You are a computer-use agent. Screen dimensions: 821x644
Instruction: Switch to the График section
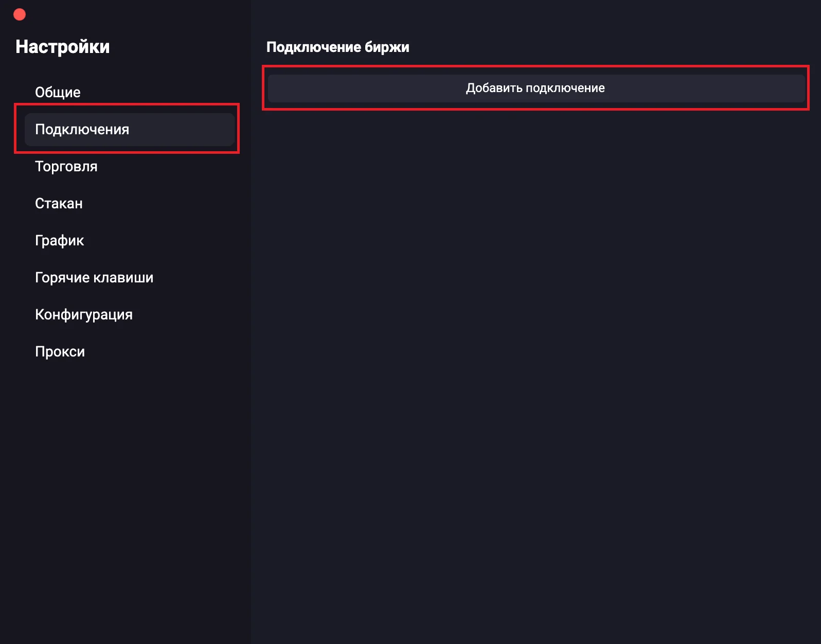[59, 241]
